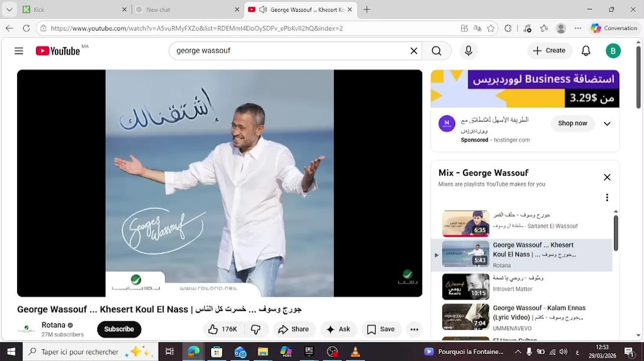The image size is (644, 361).
Task: Open the browser translate icon
Action: (477, 28)
